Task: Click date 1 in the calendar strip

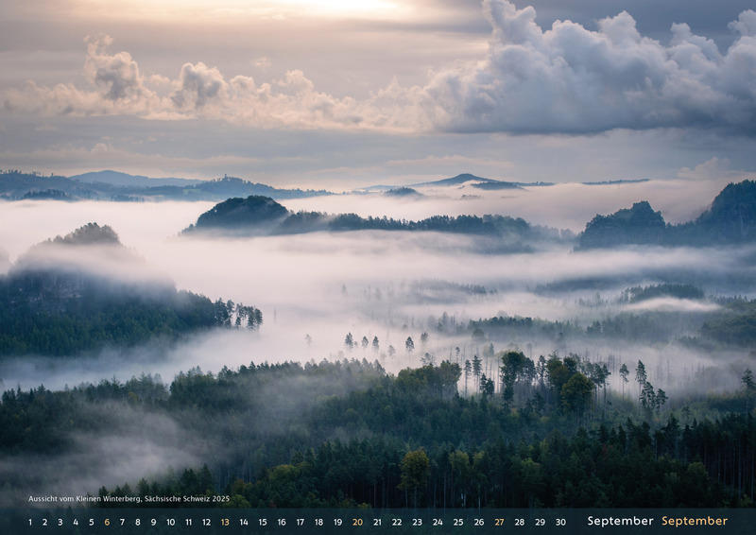Action: [x=29, y=522]
